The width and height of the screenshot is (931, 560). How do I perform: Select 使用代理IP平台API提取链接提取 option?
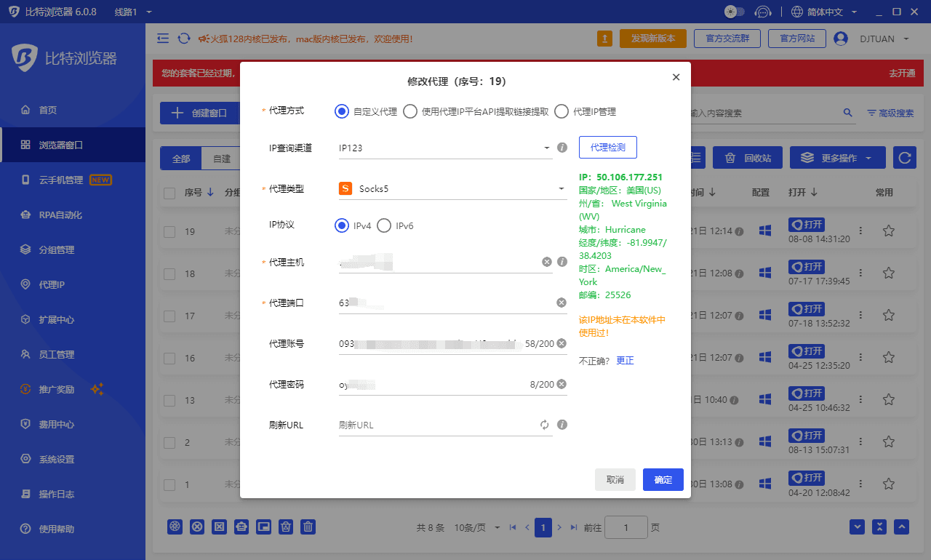pyautogui.click(x=476, y=111)
